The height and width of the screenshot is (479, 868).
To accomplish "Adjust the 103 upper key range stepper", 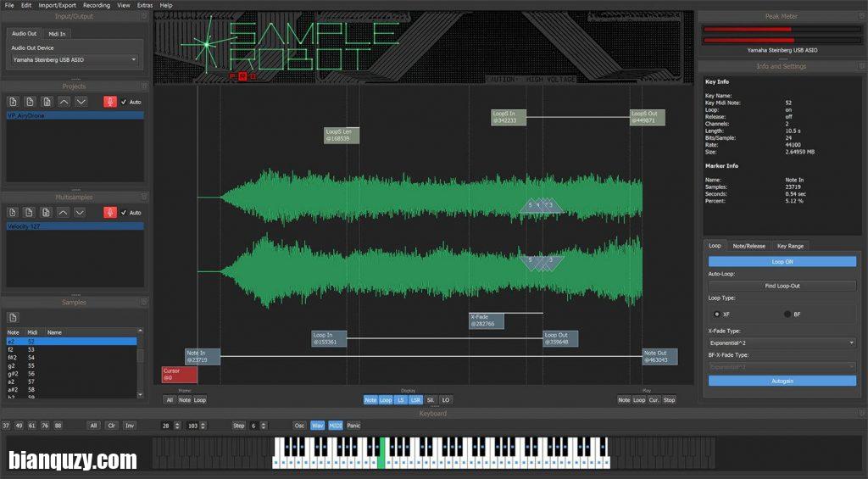I will pos(203,426).
